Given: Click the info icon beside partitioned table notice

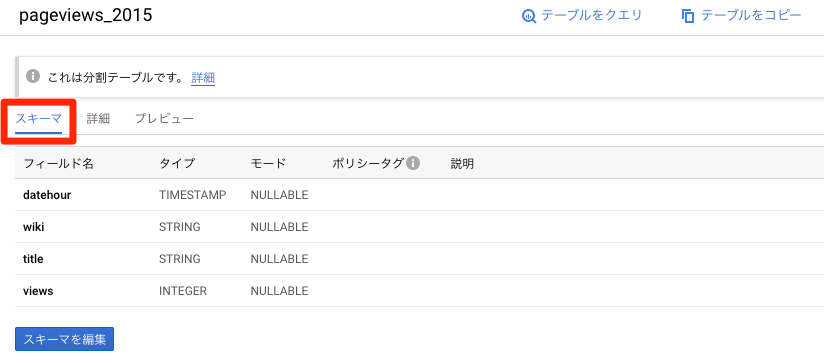Looking at the screenshot, I should [x=33, y=76].
